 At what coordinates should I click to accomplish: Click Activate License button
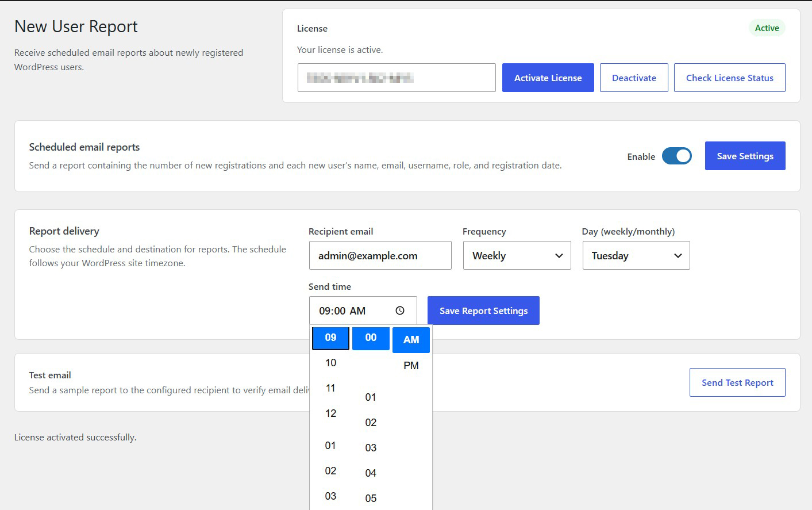pyautogui.click(x=548, y=78)
